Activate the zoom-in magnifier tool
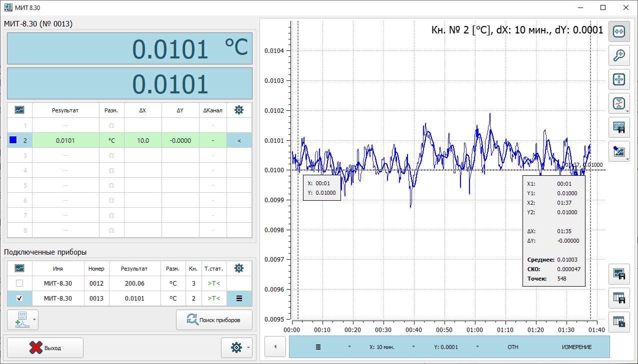 coord(618,55)
